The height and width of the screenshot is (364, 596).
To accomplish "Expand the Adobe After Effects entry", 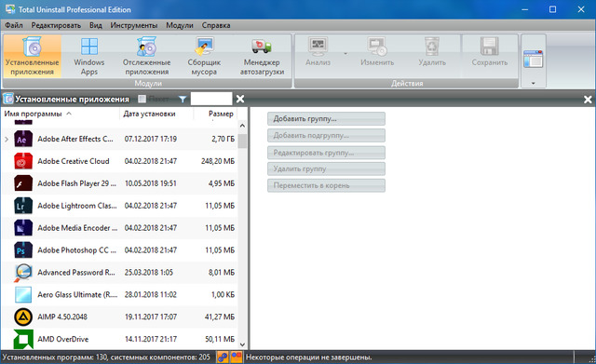I will pos(7,139).
